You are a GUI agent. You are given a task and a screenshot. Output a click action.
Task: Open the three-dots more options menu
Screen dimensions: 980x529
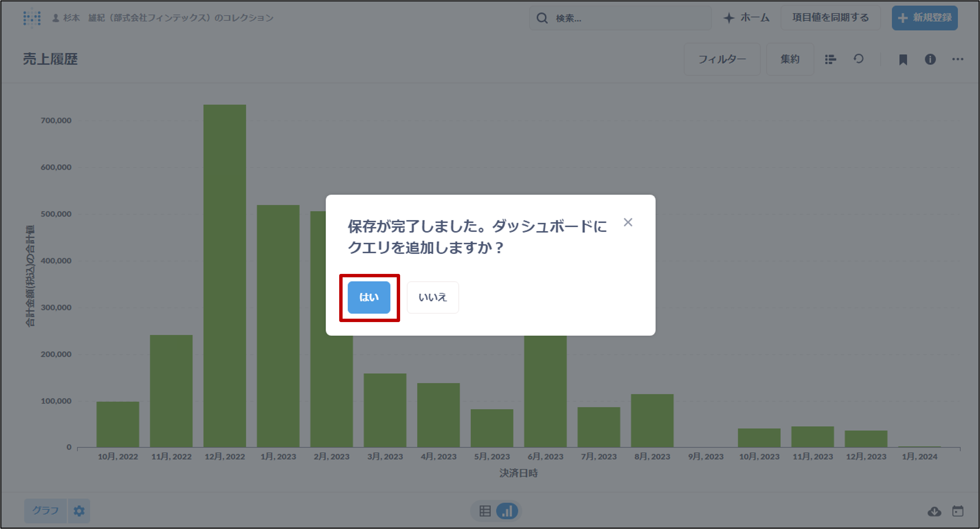pyautogui.click(x=957, y=59)
